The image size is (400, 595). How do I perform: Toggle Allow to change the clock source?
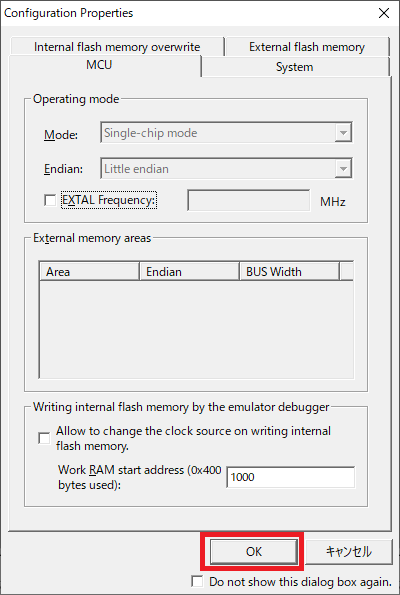(x=44, y=438)
